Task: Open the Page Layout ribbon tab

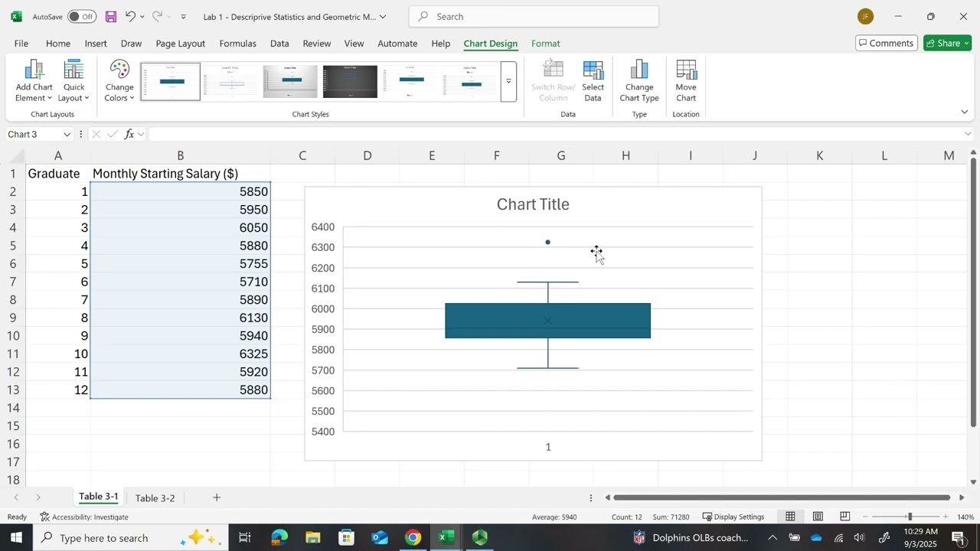Action: tap(181, 44)
